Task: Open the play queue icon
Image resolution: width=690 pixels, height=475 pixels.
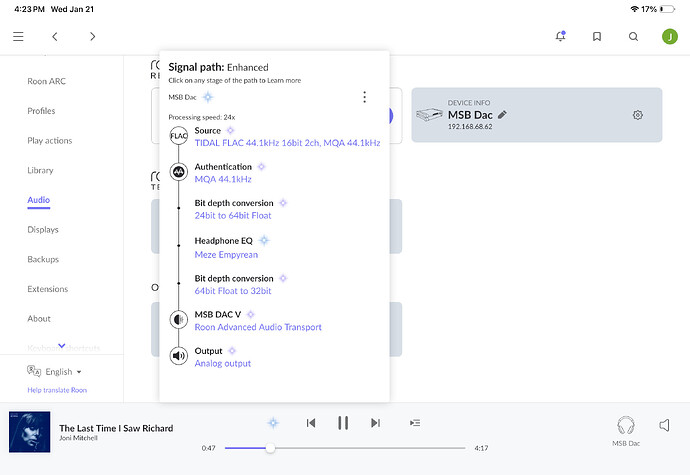Action: pos(415,423)
